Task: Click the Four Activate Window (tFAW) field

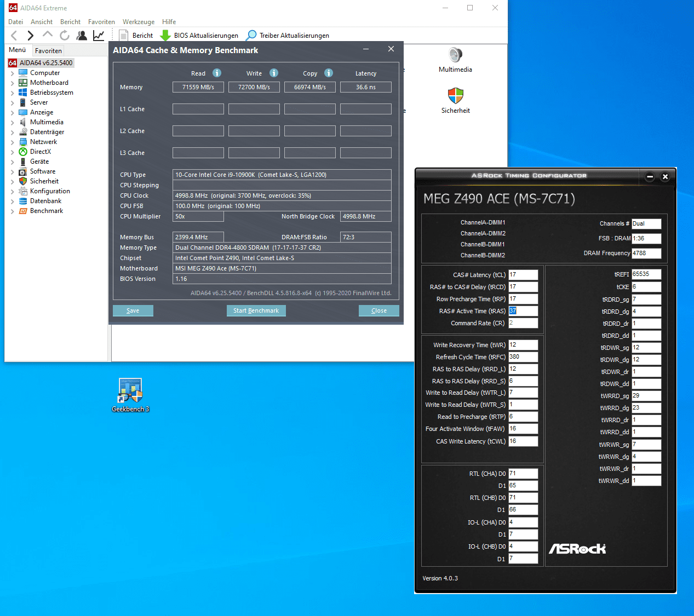Action: coord(523,429)
